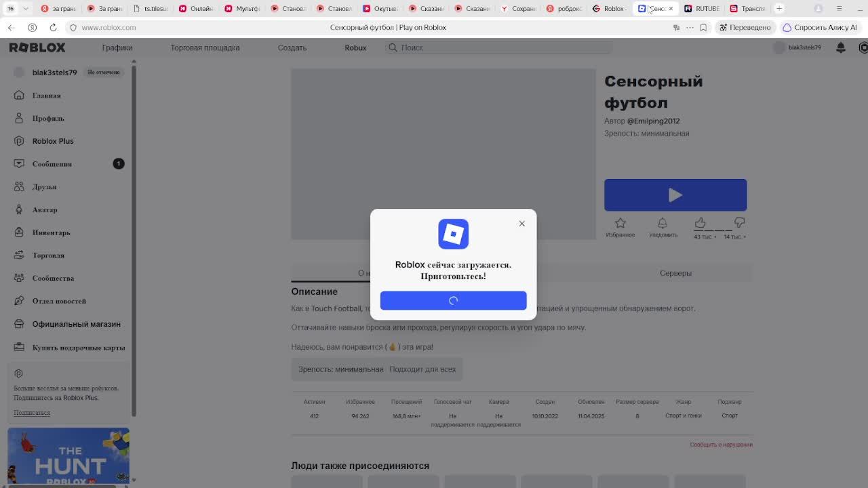Open Профиль in the sidebar

tap(48, 118)
